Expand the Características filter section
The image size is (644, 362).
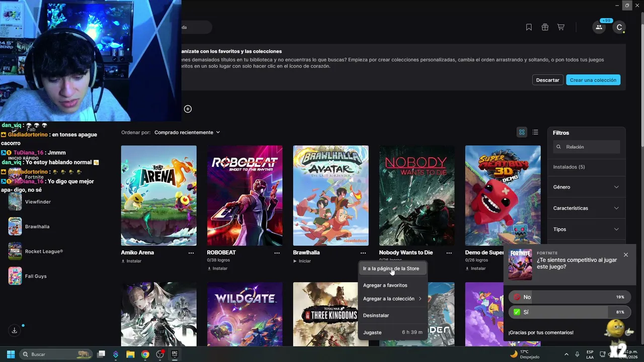(x=586, y=208)
